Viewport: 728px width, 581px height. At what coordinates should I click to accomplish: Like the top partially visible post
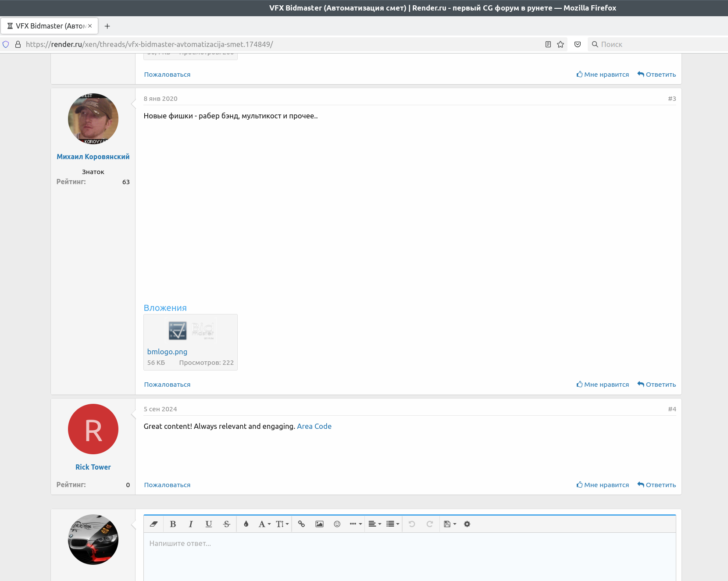[603, 75]
